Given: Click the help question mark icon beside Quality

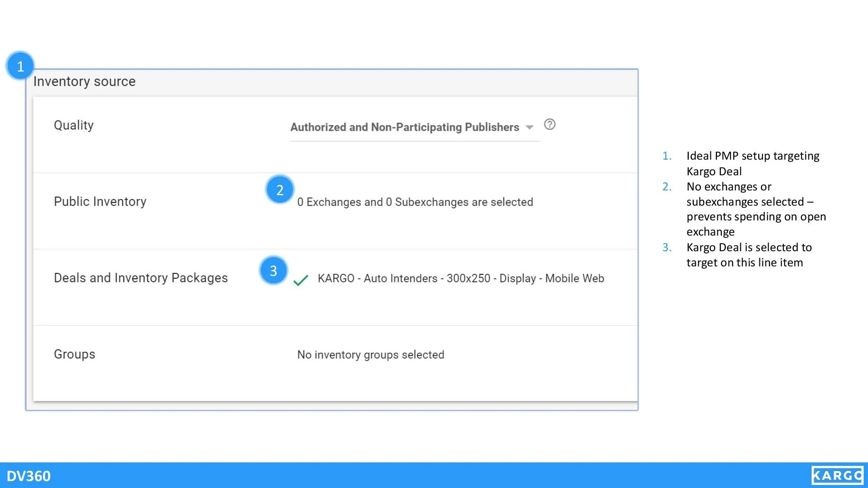Looking at the screenshot, I should (549, 126).
